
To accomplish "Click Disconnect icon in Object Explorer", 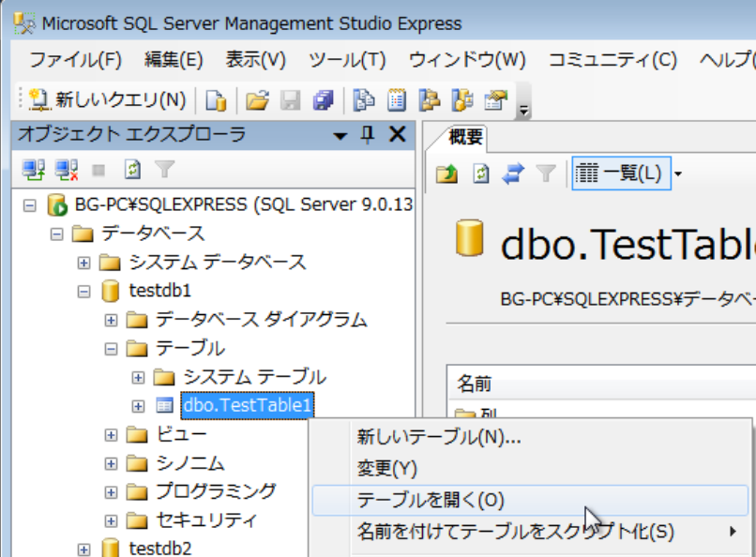I will pos(67,170).
